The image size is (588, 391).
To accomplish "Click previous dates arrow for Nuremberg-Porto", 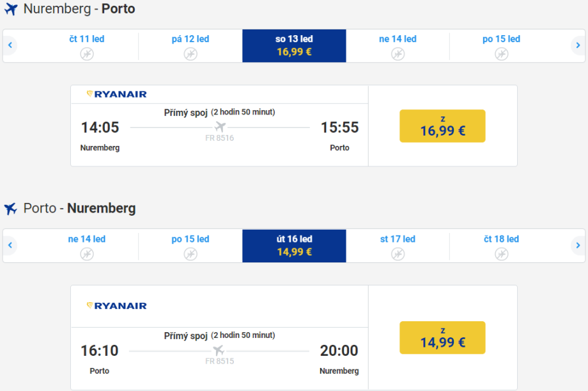I will pyautogui.click(x=10, y=45).
